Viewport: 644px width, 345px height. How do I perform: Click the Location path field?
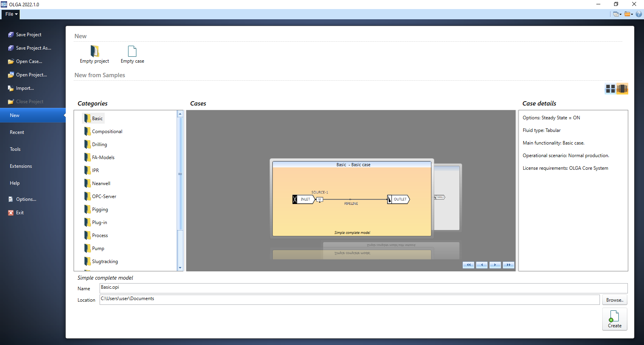coord(350,300)
